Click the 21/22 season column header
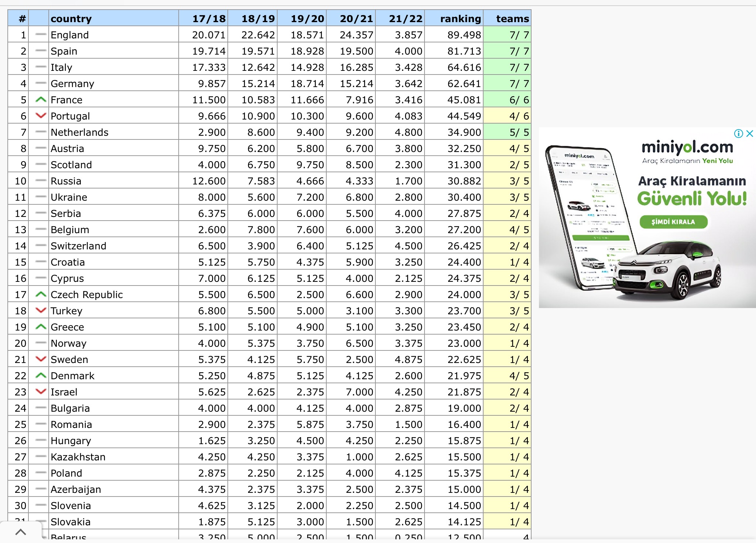 (405, 18)
